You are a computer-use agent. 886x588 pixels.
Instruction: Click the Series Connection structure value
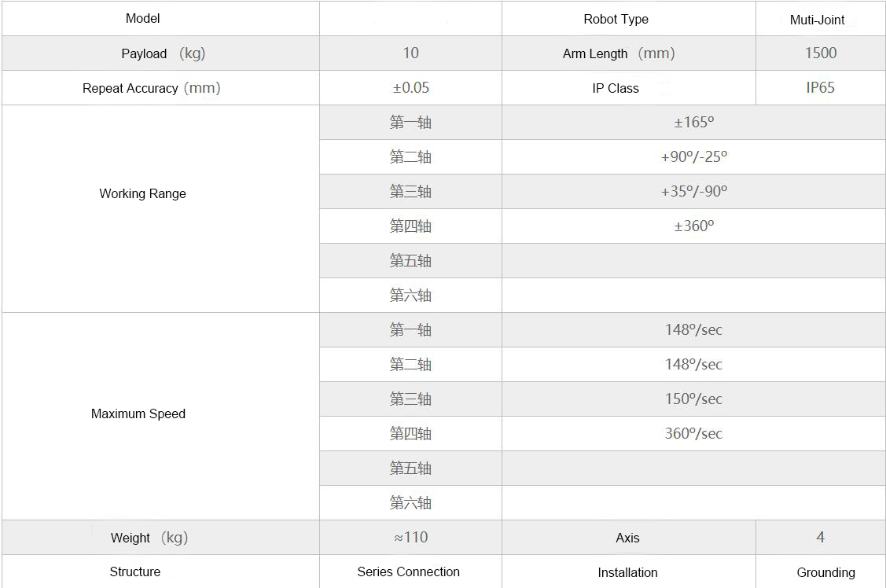click(x=408, y=571)
